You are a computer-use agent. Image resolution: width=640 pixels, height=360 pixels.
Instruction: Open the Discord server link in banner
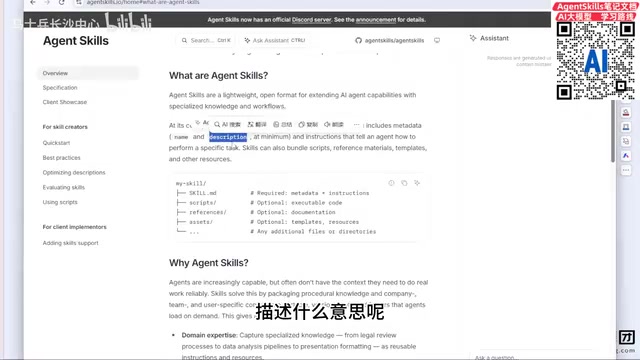[x=311, y=20]
